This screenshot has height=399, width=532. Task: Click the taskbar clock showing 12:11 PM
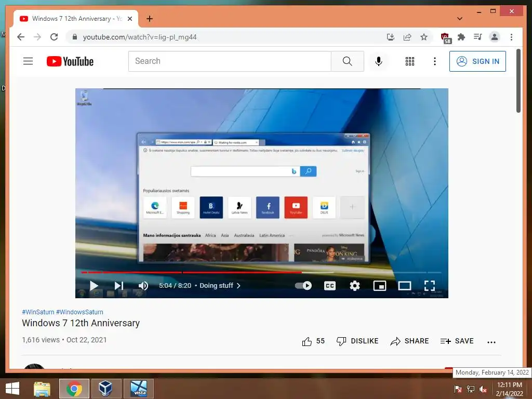click(510, 389)
